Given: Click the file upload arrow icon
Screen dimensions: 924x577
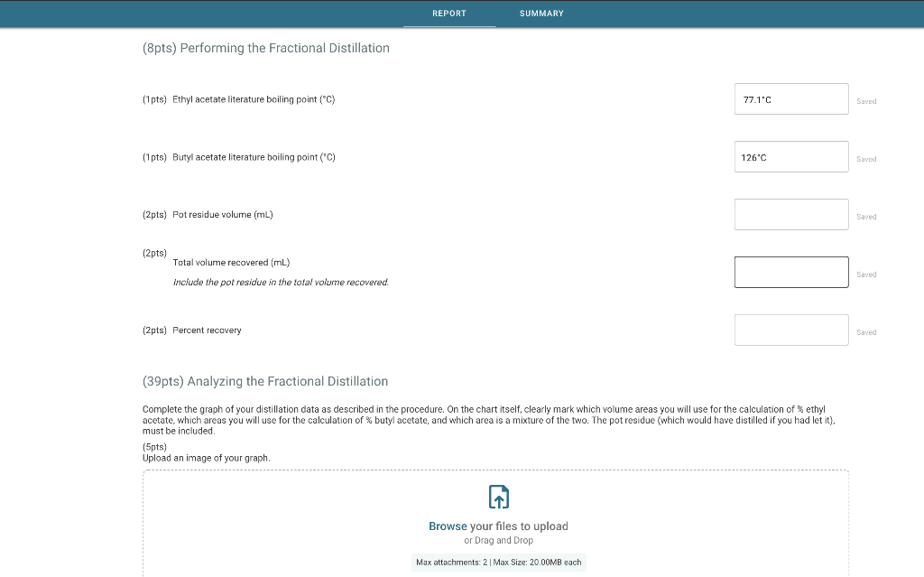Looking at the screenshot, I should (x=498, y=496).
